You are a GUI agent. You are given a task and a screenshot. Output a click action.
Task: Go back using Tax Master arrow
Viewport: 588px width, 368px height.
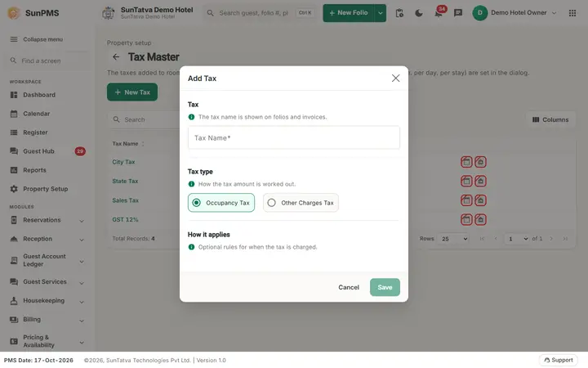(x=116, y=56)
